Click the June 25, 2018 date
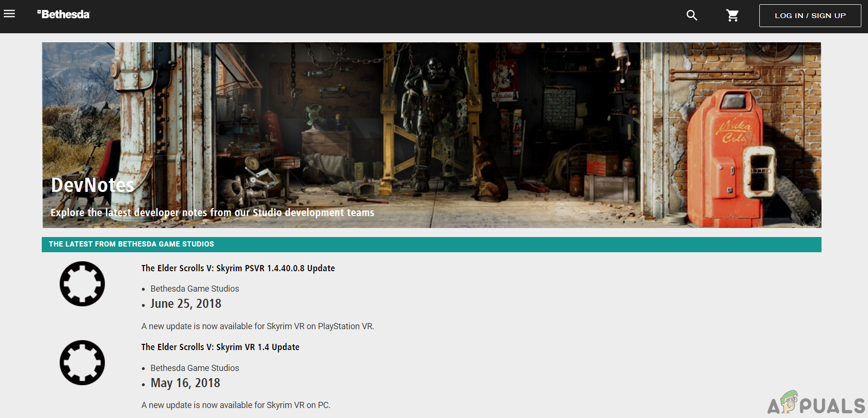This screenshot has height=418, width=868. point(186,304)
